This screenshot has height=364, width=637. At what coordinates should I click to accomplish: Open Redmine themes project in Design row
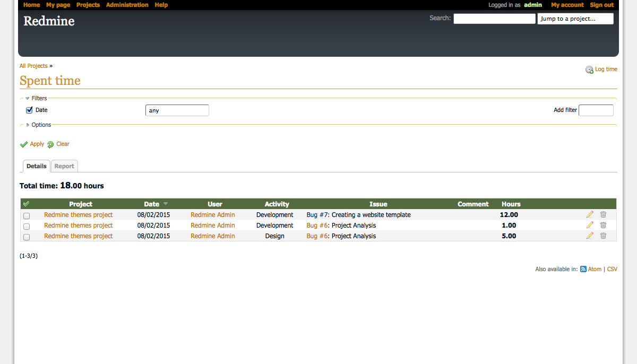pos(79,236)
